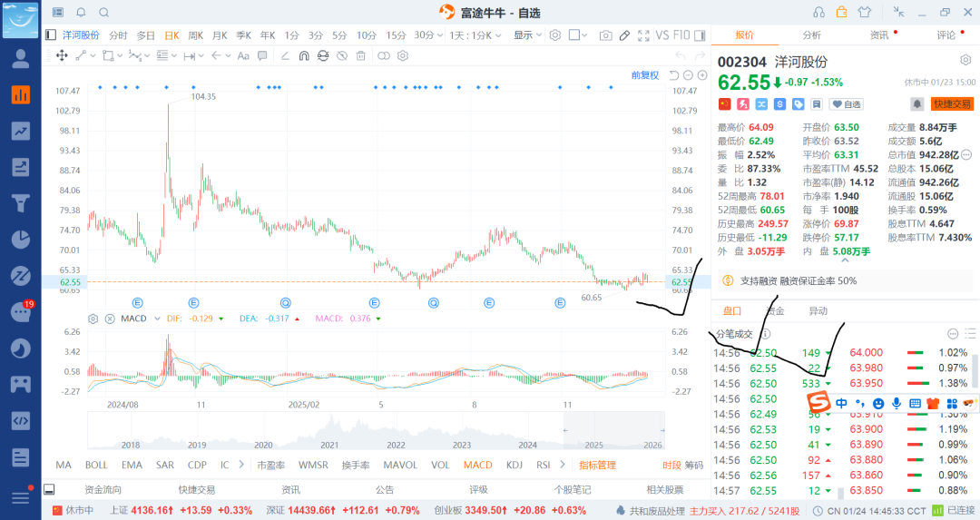This screenshot has width=980, height=520.
Task: Toggle the bottom panel icon left of 资金流向
Action: click(x=49, y=489)
